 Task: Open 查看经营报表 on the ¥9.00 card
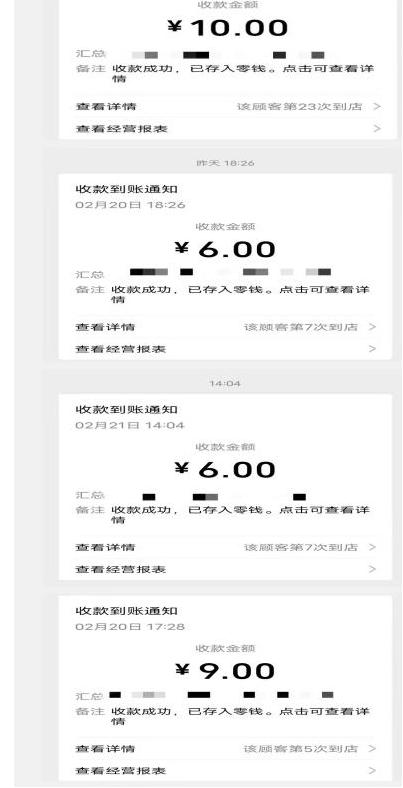point(121,770)
